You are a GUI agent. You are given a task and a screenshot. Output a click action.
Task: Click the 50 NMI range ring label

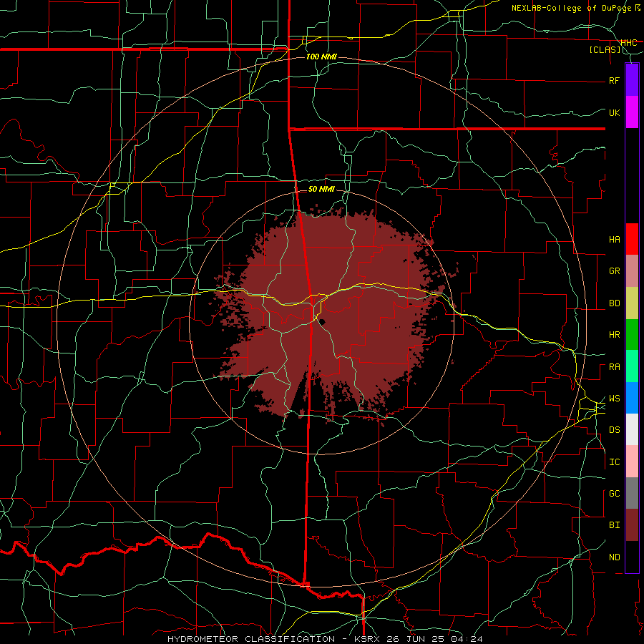point(321,189)
